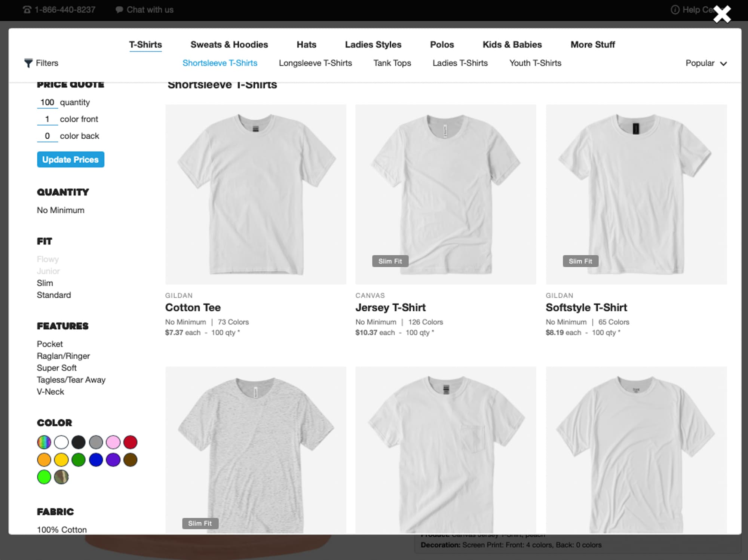Filter fabric by 100% Cotton
This screenshot has height=560, width=748.
(x=61, y=529)
